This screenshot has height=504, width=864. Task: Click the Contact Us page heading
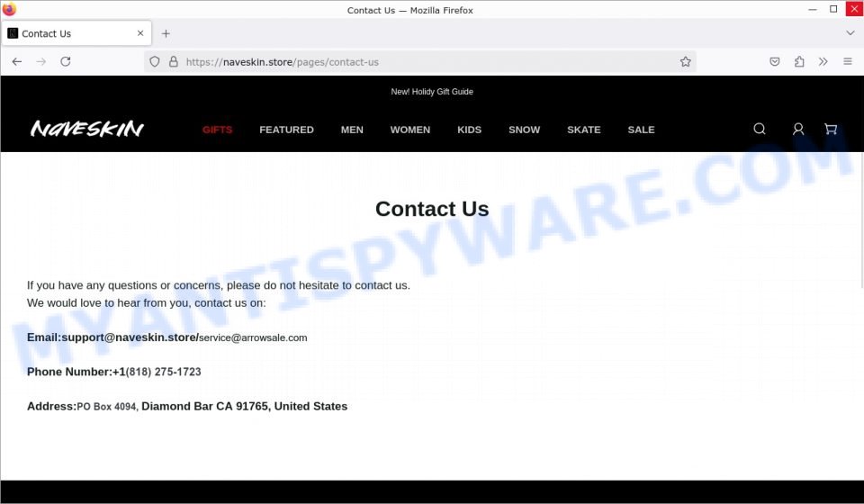point(432,209)
